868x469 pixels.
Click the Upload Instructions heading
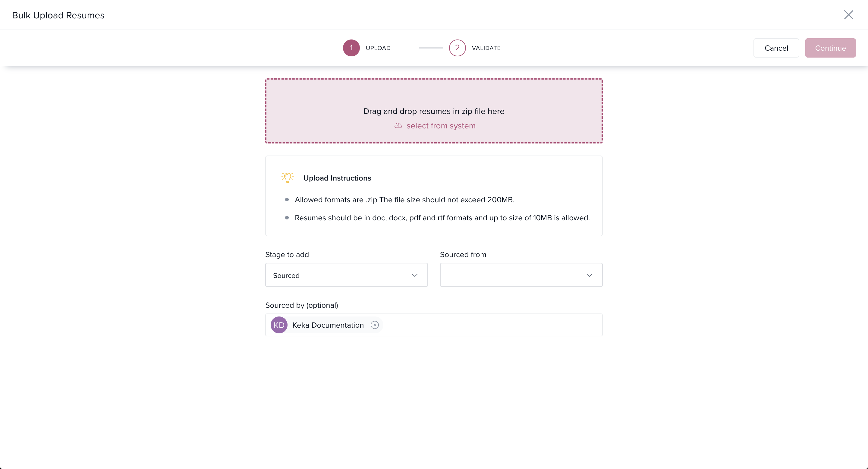pyautogui.click(x=337, y=178)
